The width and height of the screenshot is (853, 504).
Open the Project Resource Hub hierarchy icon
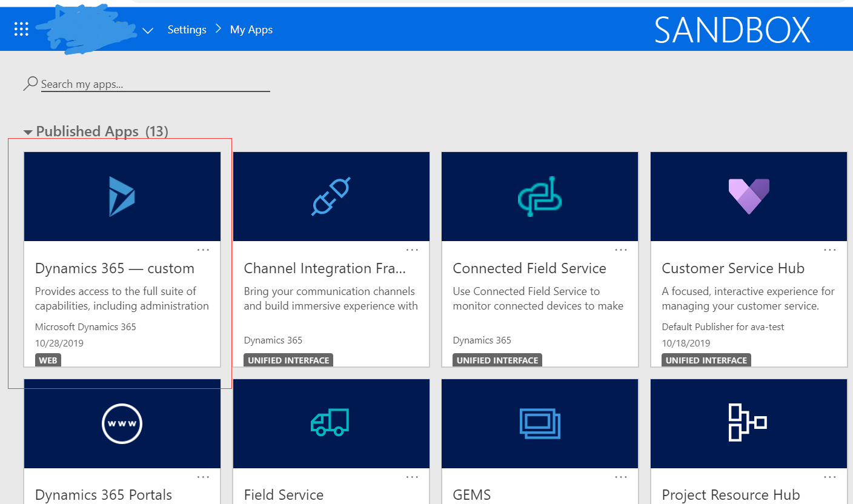[748, 422]
